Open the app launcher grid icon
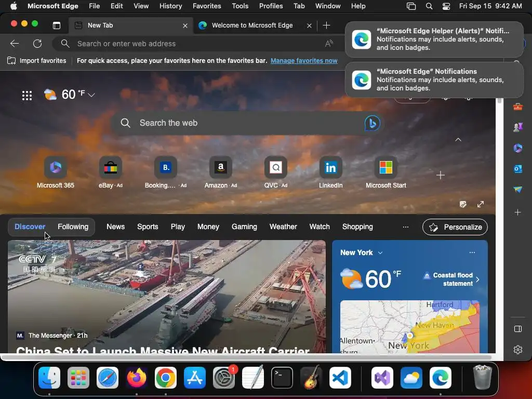 (27, 96)
